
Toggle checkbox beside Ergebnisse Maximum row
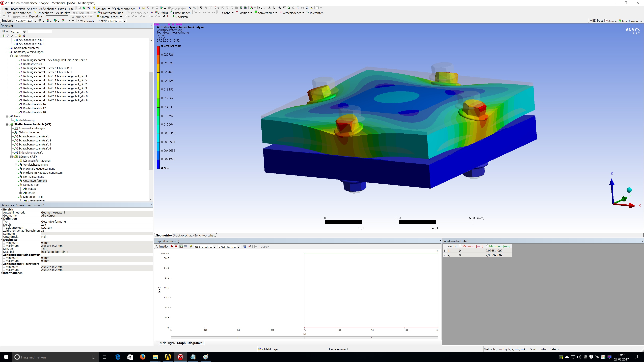(x=4, y=246)
